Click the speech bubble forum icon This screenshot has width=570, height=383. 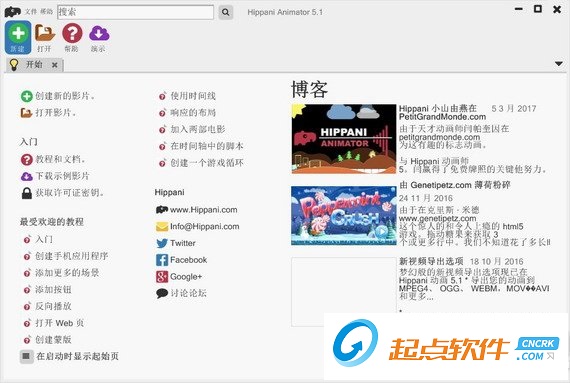pos(162,293)
